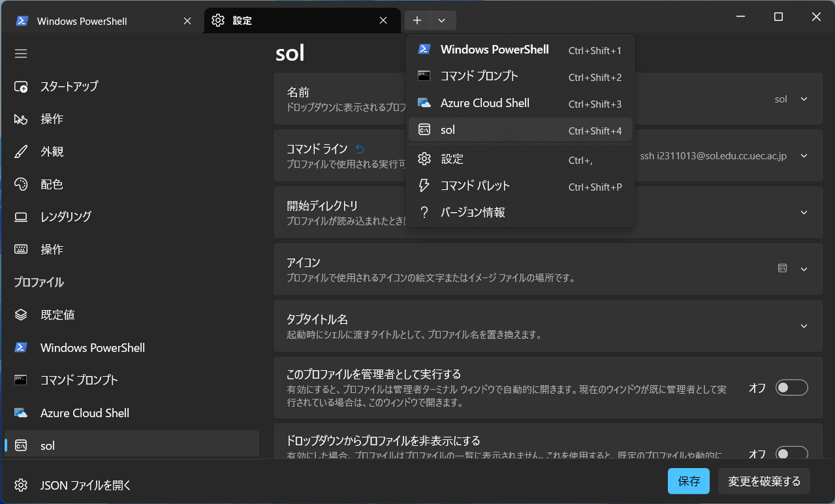The image size is (835, 504).
Task: Open 外観 settings via the paintbrush icon
Action: (21, 151)
